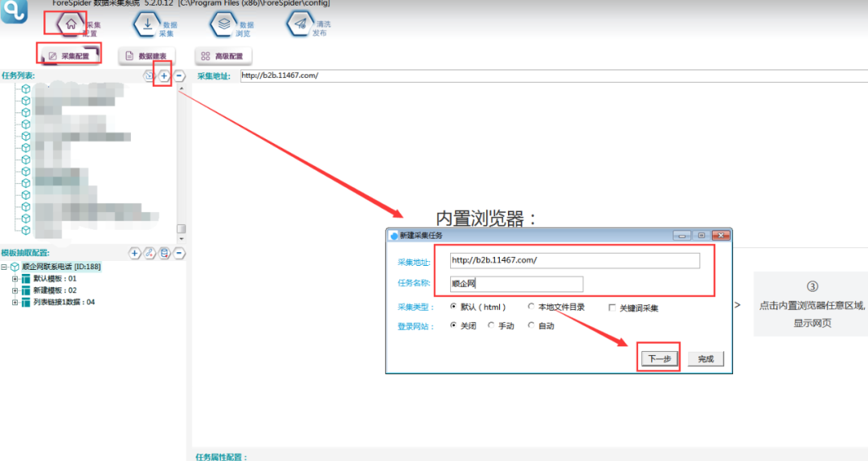This screenshot has height=461, width=868.
Task: Add a new task with the plus icon in 任务列表
Action: pos(164,75)
